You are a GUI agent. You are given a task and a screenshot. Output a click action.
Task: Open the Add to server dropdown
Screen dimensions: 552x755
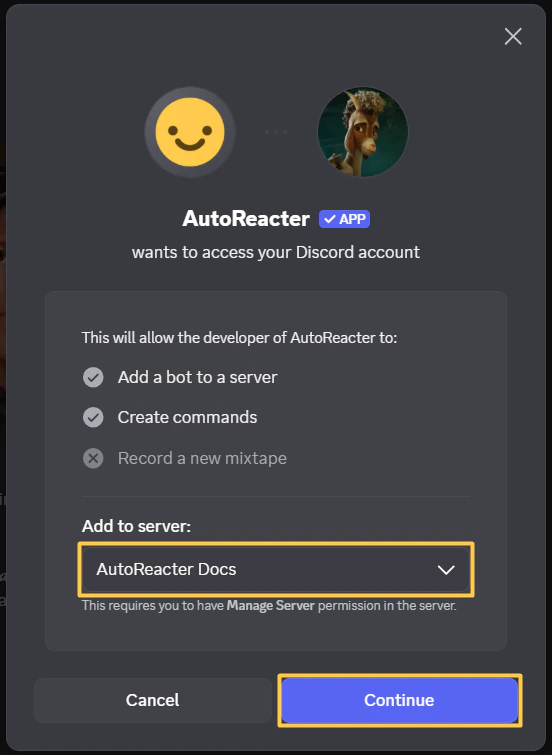point(276,569)
